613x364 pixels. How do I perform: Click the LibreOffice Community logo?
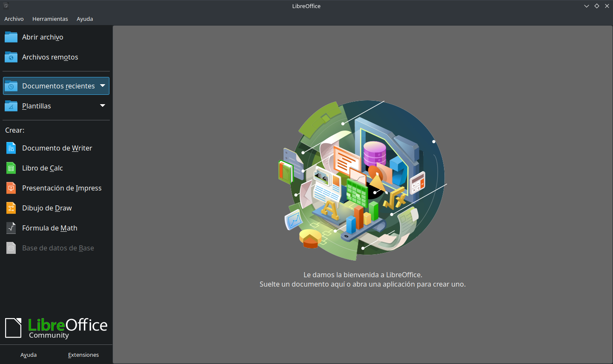56,328
